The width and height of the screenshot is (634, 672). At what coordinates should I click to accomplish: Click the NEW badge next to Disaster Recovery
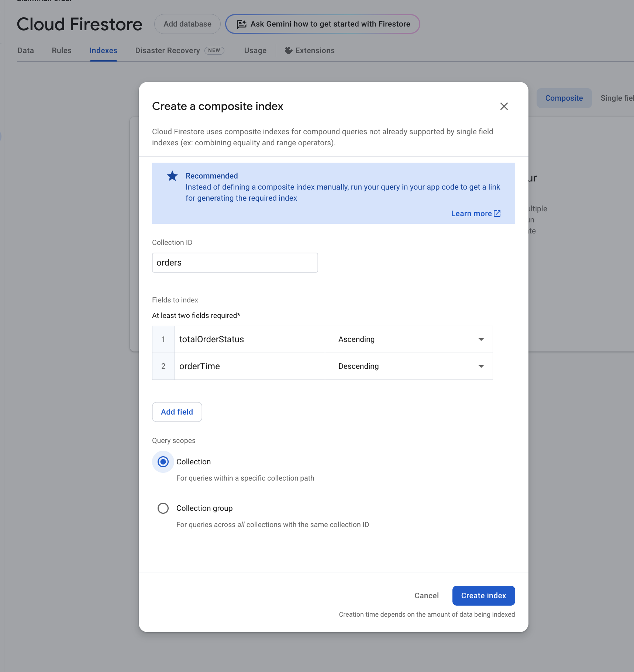click(x=214, y=51)
